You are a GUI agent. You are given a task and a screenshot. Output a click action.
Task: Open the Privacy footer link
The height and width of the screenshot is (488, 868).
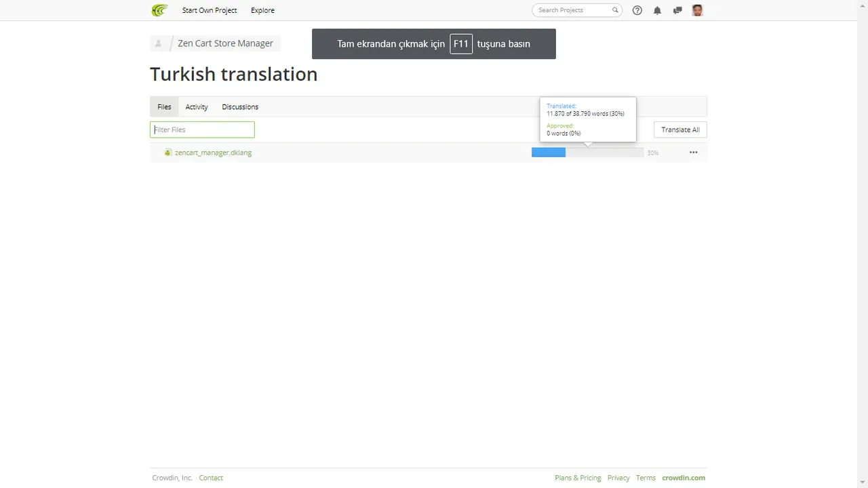tap(618, 478)
